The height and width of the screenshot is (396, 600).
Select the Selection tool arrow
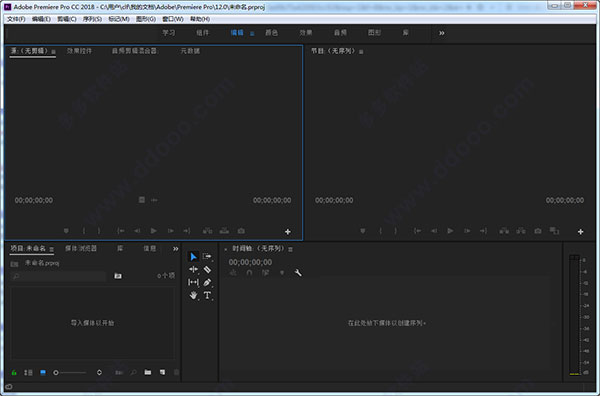point(194,256)
